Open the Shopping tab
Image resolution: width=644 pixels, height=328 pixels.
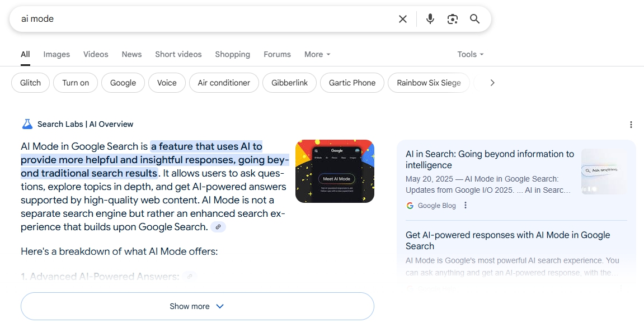232,54
